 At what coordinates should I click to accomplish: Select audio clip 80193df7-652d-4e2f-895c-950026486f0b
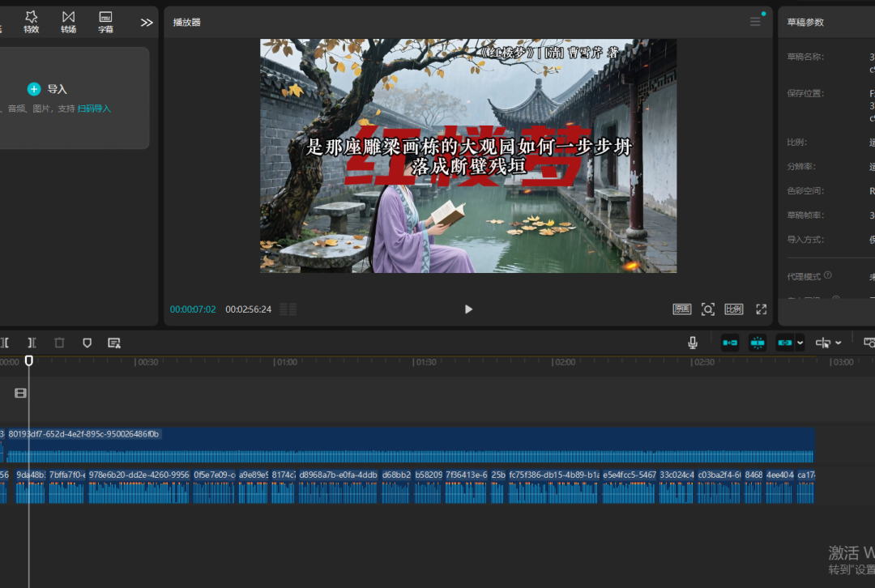pyautogui.click(x=410, y=445)
